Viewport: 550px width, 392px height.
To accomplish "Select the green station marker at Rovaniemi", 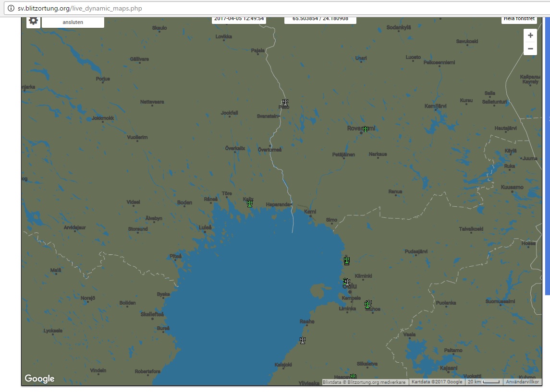I will pyautogui.click(x=366, y=129).
